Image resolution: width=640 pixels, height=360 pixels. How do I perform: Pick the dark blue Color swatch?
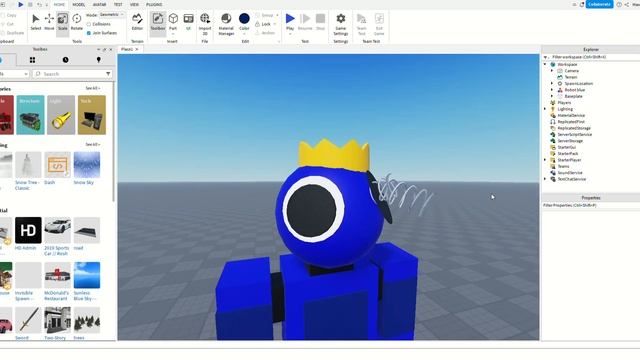244,18
